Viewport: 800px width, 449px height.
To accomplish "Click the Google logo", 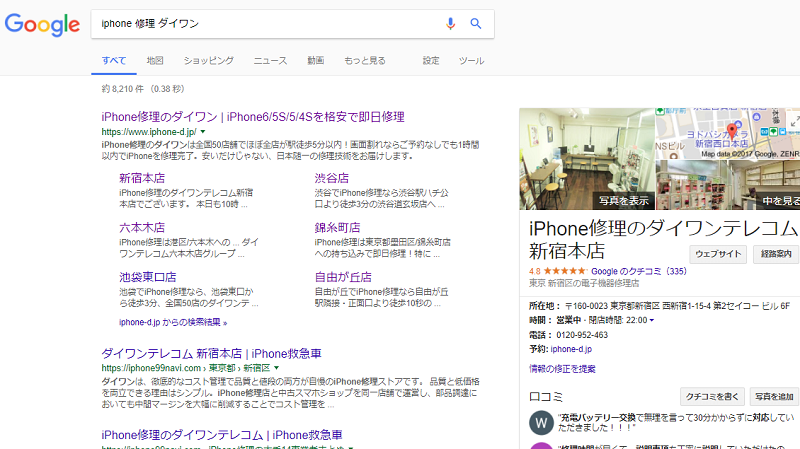I will tap(42, 24).
